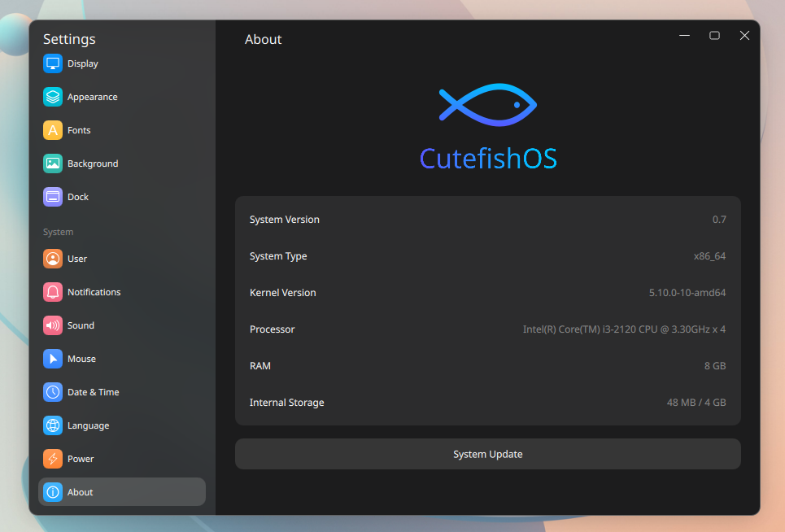Click the About page title
Screen dimensions: 785x532
coord(264,40)
